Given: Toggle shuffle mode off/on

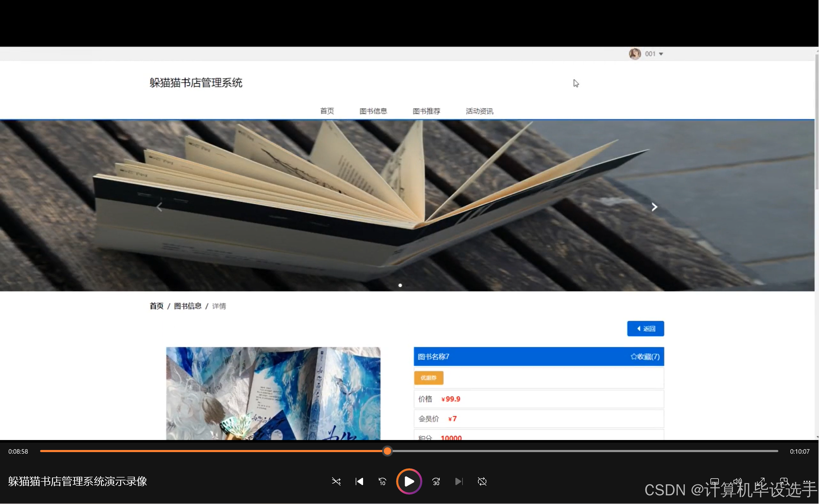Looking at the screenshot, I should coord(336,481).
